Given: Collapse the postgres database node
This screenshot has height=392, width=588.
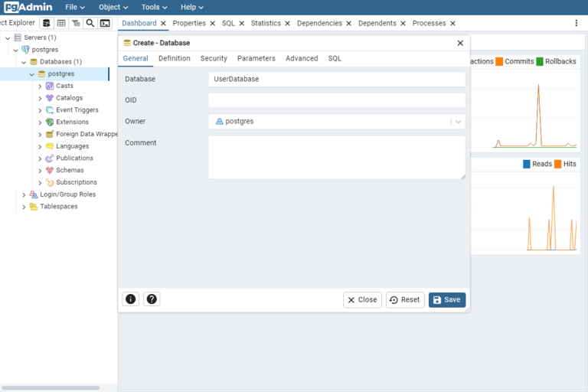Looking at the screenshot, I should pyautogui.click(x=32, y=74).
